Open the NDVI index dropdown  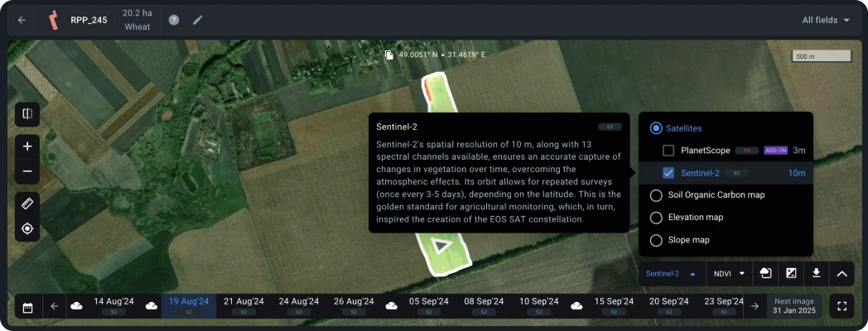(x=730, y=273)
